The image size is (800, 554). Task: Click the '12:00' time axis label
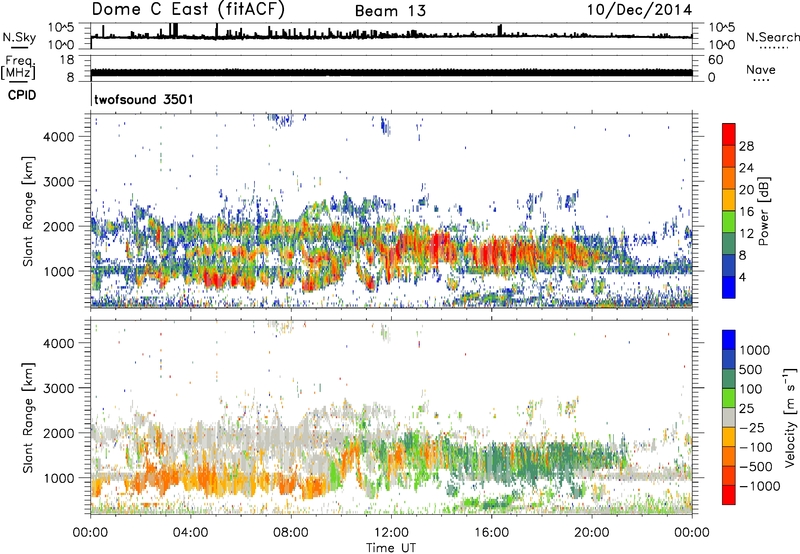(x=391, y=533)
